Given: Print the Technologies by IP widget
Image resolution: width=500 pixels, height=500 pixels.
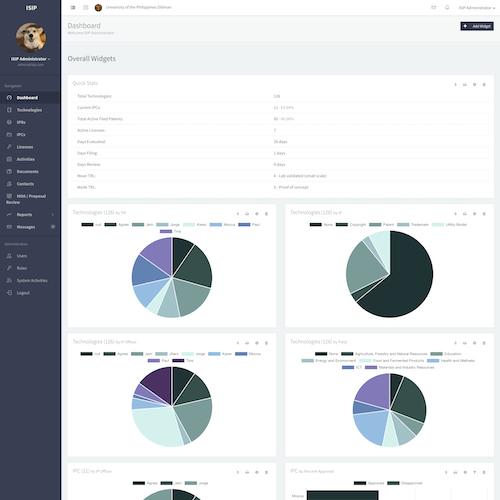Looking at the screenshot, I should [465, 214].
